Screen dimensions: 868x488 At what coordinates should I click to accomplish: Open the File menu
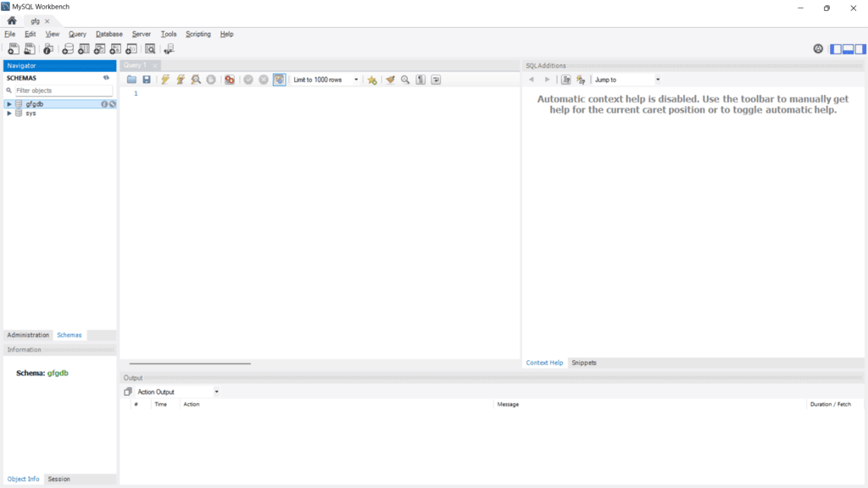10,34
